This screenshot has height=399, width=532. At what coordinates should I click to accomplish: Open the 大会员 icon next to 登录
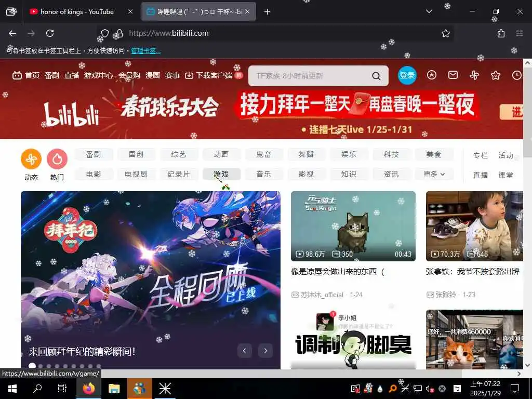tap(431, 75)
